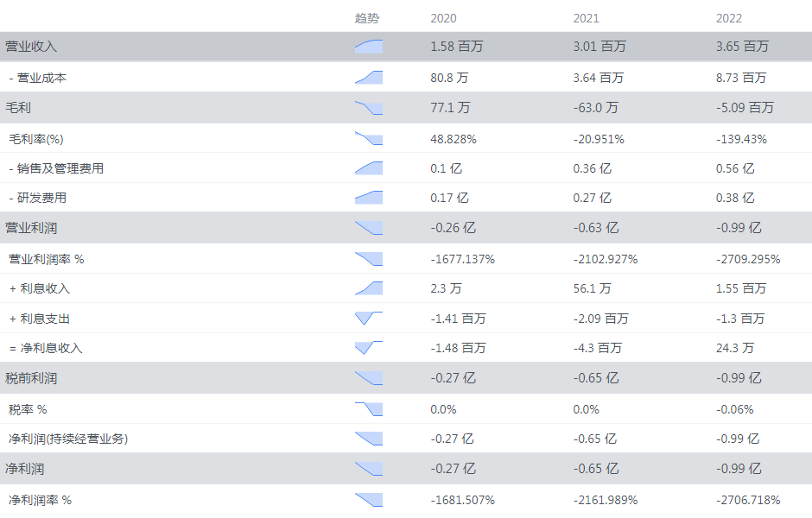The image size is (812, 518).
Task: Click the 税前利润 row label
Action: [31, 378]
